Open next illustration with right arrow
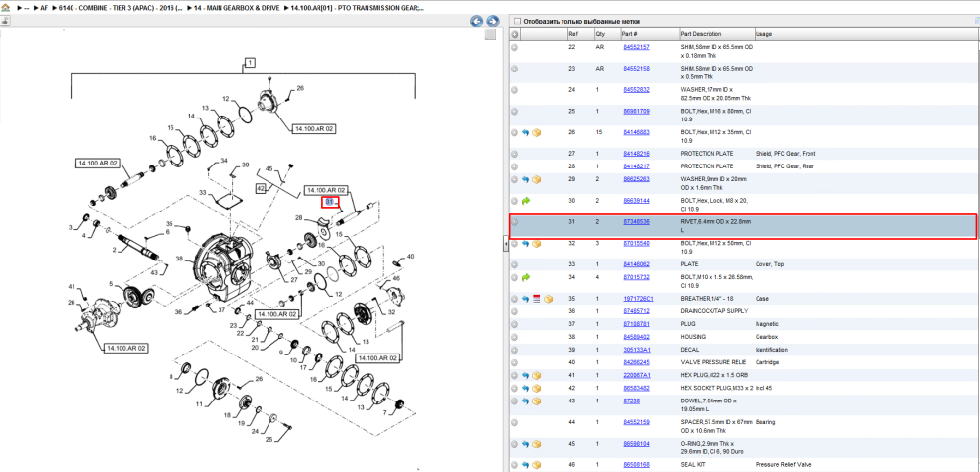Image resolution: width=980 pixels, height=472 pixels. pyautogui.click(x=493, y=22)
